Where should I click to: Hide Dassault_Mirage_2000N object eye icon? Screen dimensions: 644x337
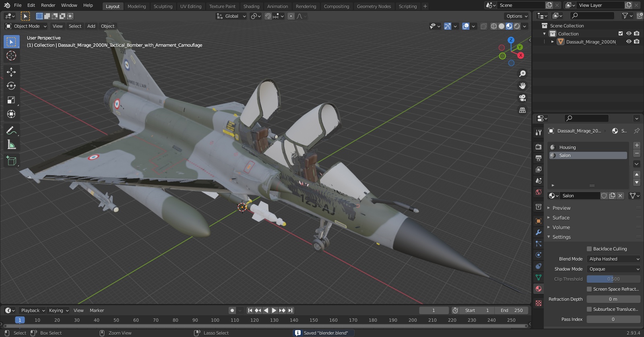click(629, 41)
